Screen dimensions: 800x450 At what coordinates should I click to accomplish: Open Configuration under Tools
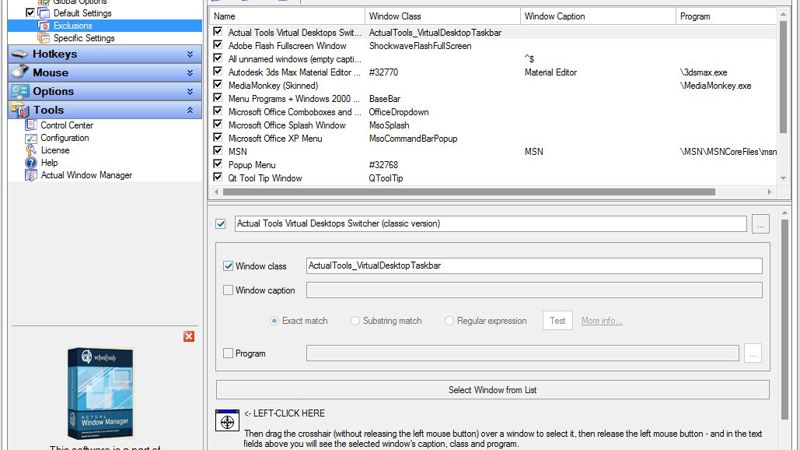65,138
